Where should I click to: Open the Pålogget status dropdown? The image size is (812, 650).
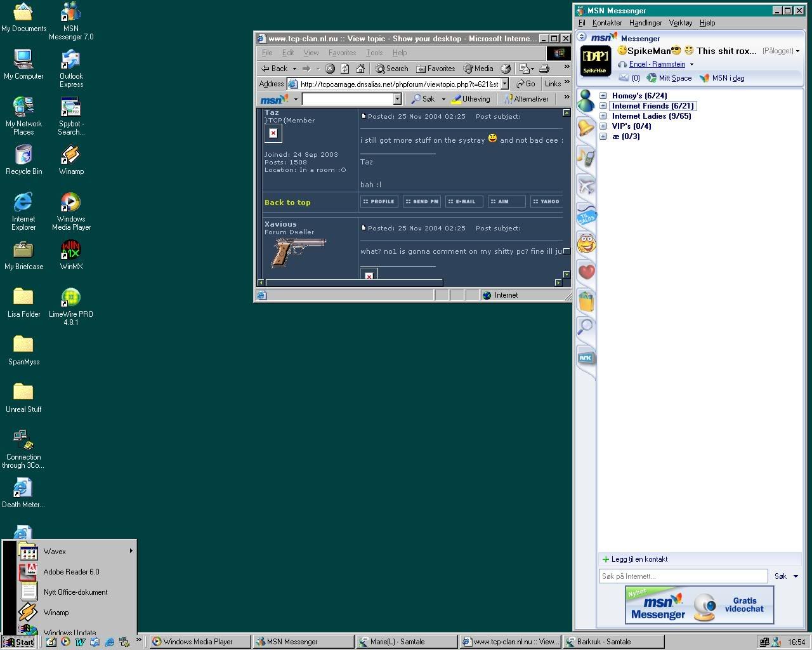[781, 51]
